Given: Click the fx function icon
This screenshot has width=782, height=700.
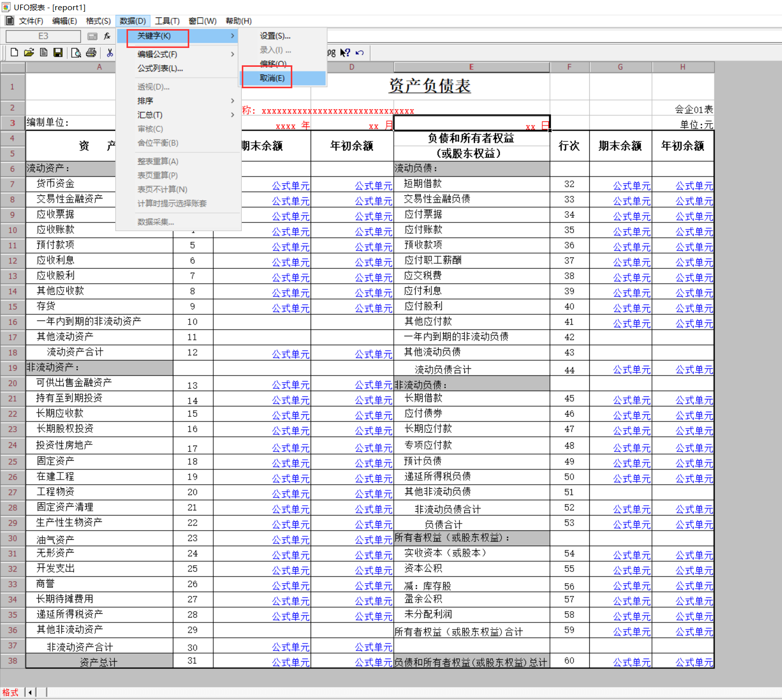Looking at the screenshot, I should [x=107, y=36].
